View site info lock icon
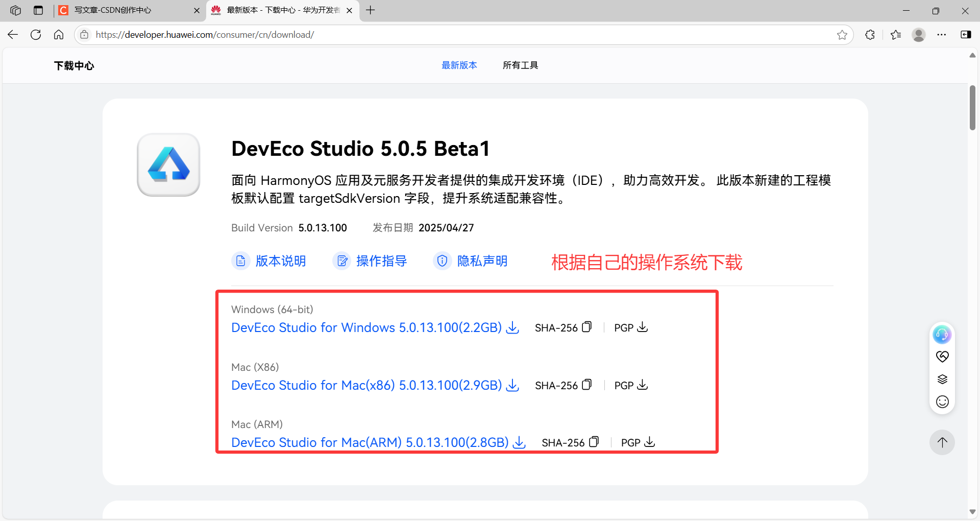The image size is (980, 521). (85, 35)
